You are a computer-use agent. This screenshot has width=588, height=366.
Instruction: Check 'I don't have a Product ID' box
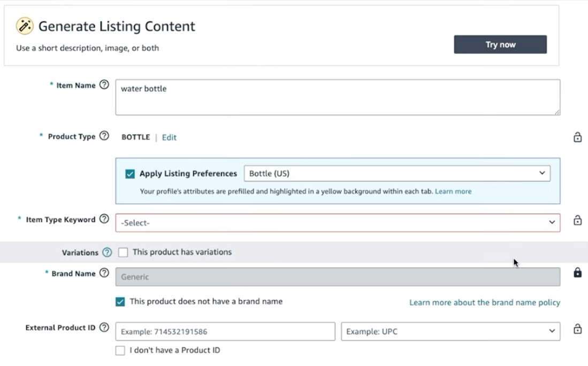(x=120, y=351)
